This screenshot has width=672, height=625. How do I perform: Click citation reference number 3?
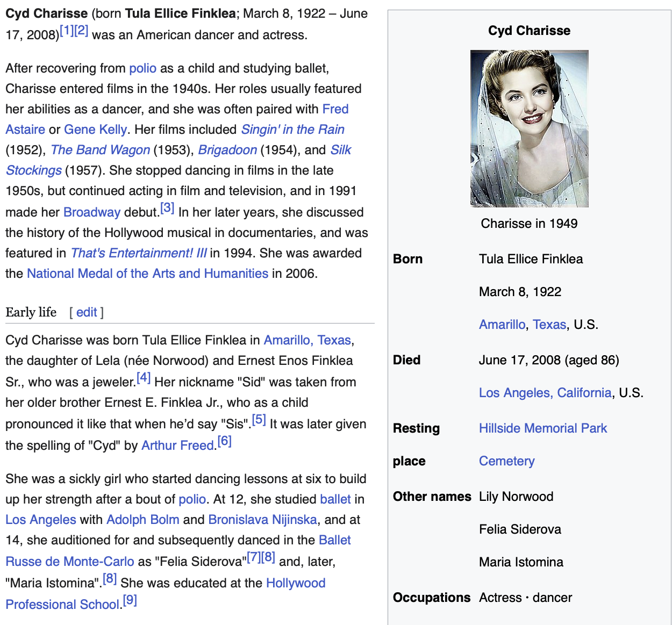pos(168,208)
